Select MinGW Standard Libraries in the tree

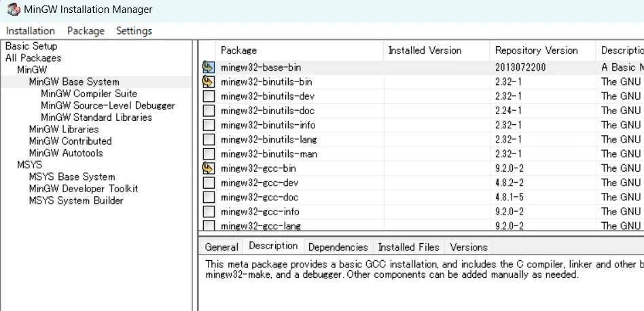coord(96,117)
